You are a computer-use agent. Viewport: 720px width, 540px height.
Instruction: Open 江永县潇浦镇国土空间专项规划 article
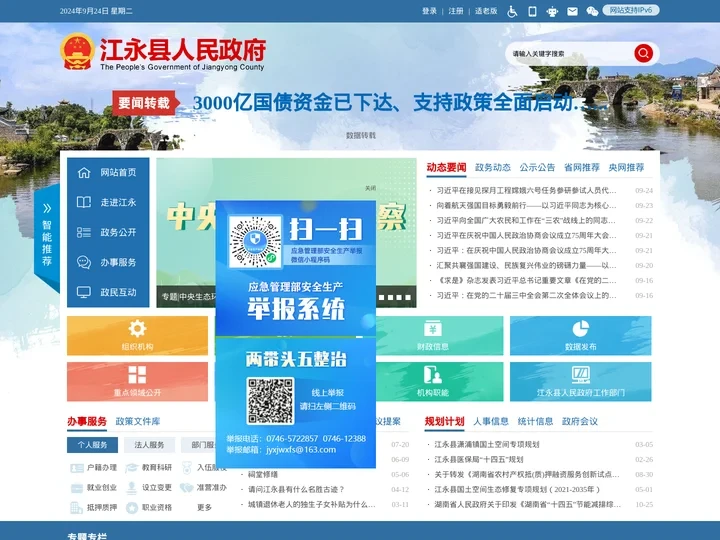coord(487,444)
